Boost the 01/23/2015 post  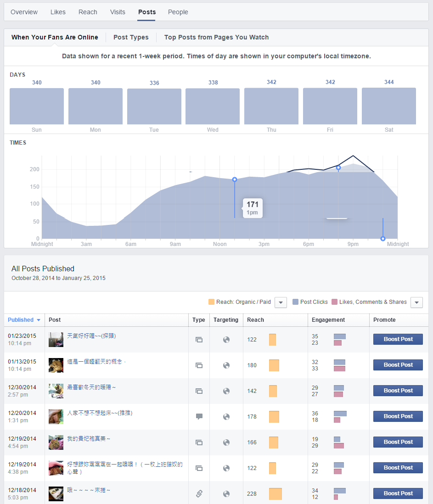[x=398, y=339]
